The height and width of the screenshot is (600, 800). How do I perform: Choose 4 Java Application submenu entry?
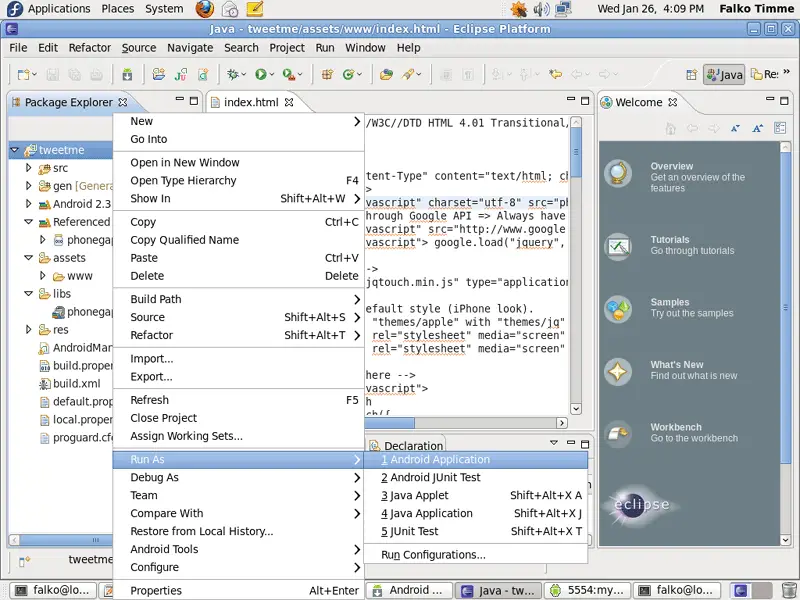[x=476, y=513]
